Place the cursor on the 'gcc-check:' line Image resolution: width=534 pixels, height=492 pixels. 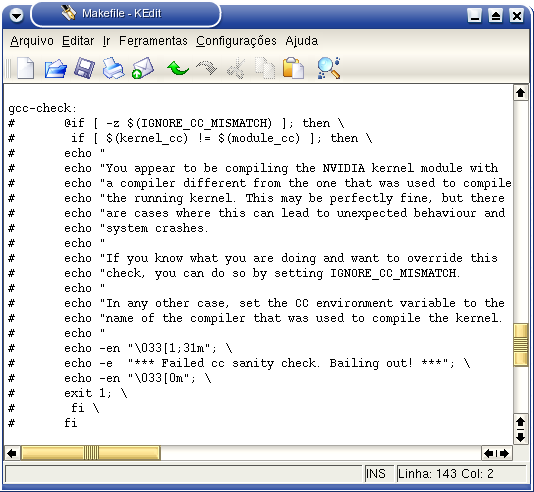[43, 108]
